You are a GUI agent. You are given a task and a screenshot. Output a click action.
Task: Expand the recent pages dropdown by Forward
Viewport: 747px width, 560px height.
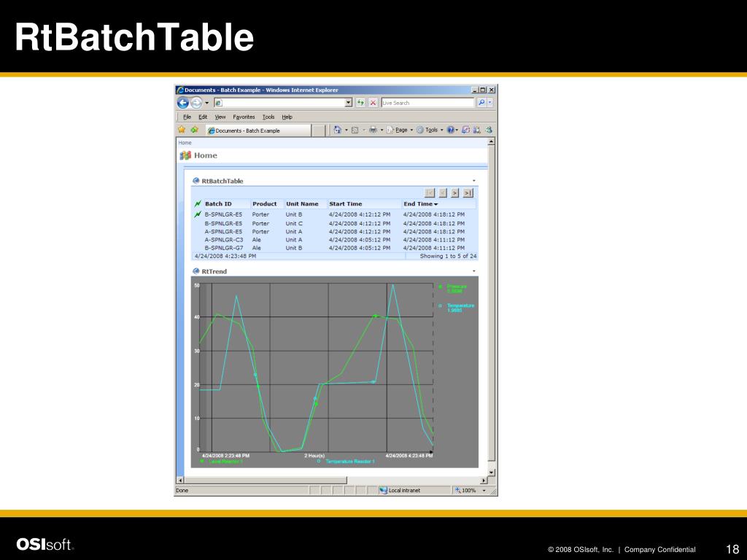206,103
